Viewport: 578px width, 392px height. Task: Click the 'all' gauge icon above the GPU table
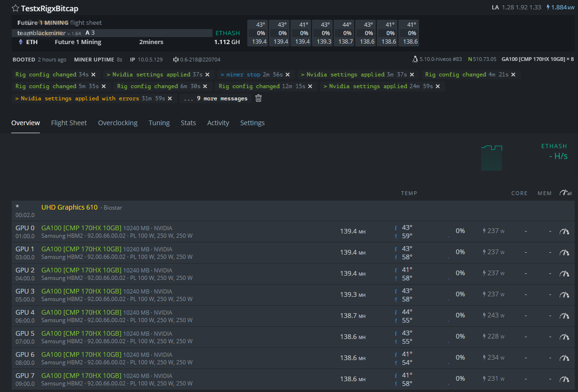565,193
